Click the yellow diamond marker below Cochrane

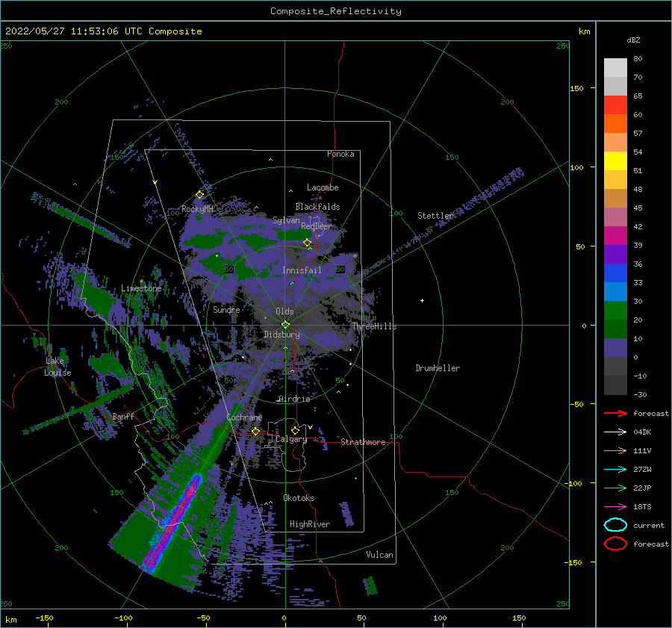pyautogui.click(x=256, y=432)
